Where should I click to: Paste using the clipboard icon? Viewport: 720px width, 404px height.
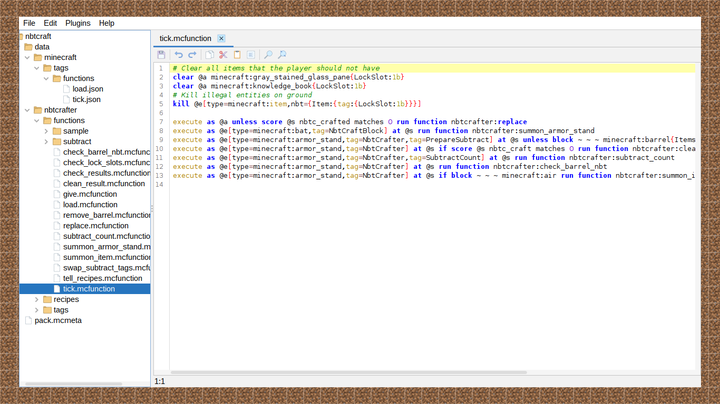237,55
